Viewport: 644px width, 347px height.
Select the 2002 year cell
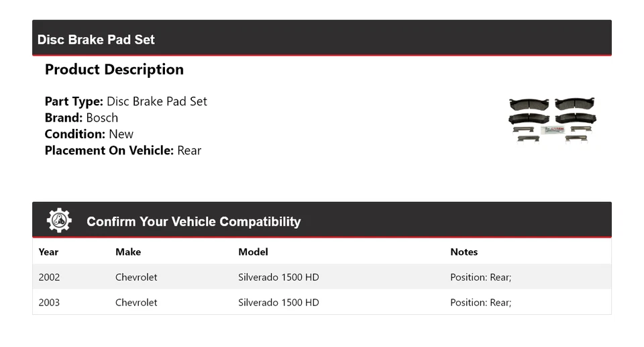pos(49,277)
